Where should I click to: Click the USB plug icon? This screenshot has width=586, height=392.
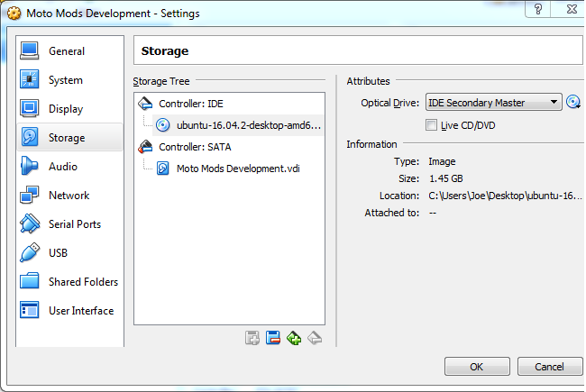(x=30, y=252)
